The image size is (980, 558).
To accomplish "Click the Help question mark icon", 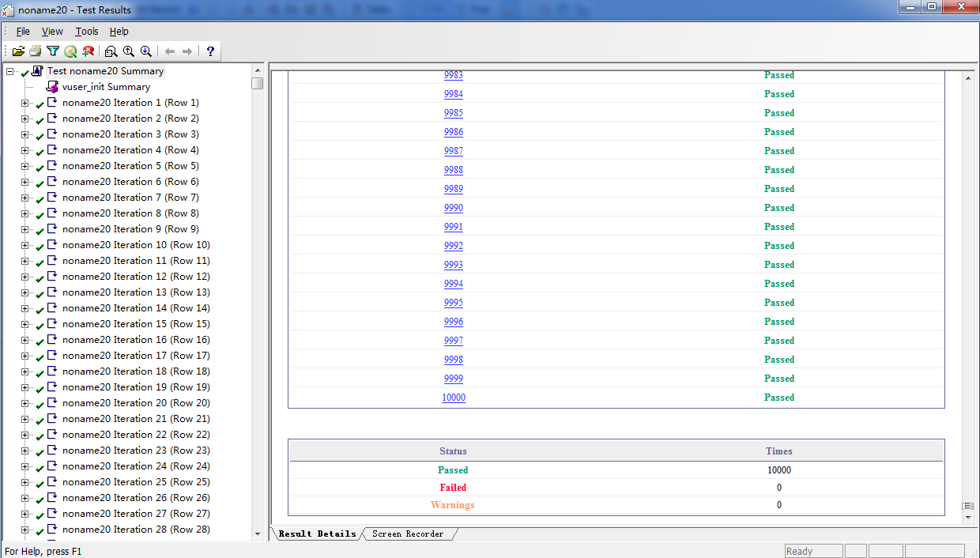I will point(210,51).
